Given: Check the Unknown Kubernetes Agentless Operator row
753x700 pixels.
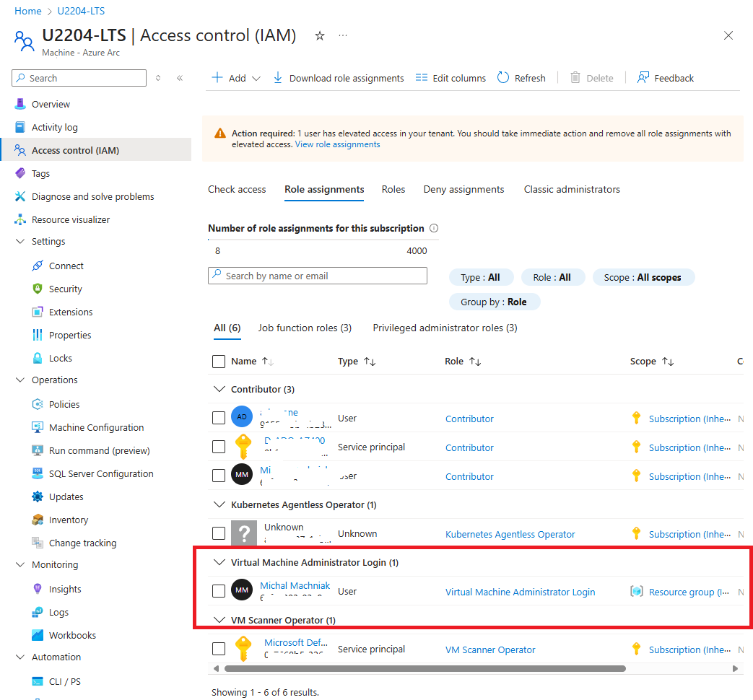Looking at the screenshot, I should click(x=219, y=533).
